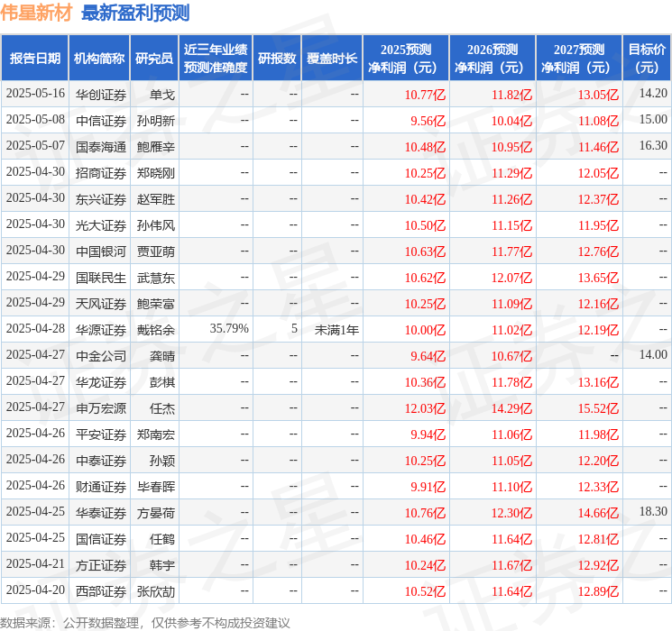Click the 2025-04-21 report date

click(35, 563)
